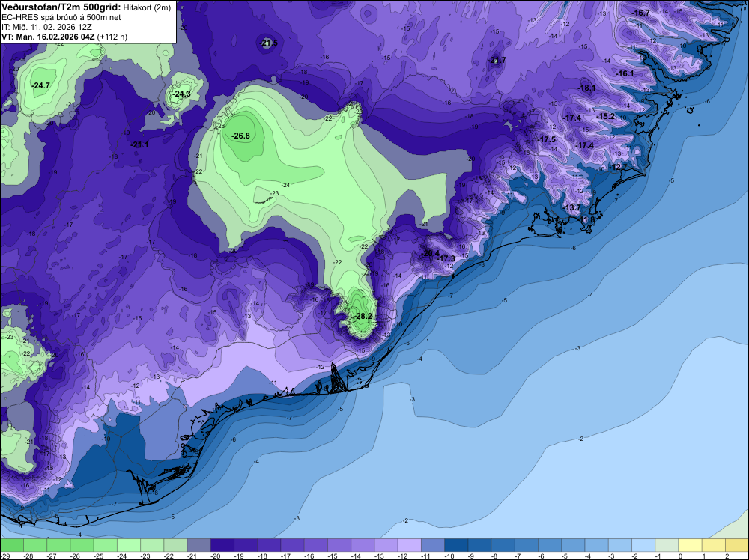Viewport: 749px width, 560px height.
Task: Choose the pale green legend swatch for -24
Action: click(129, 545)
